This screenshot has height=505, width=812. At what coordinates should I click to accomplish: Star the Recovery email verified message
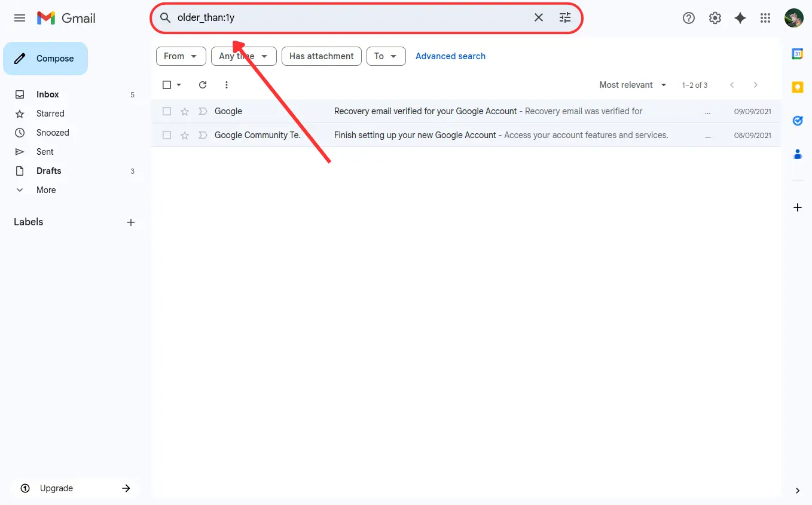click(185, 111)
